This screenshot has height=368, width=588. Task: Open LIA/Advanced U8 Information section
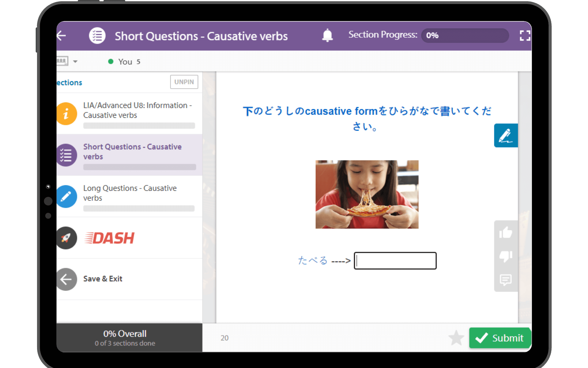pyautogui.click(x=137, y=110)
